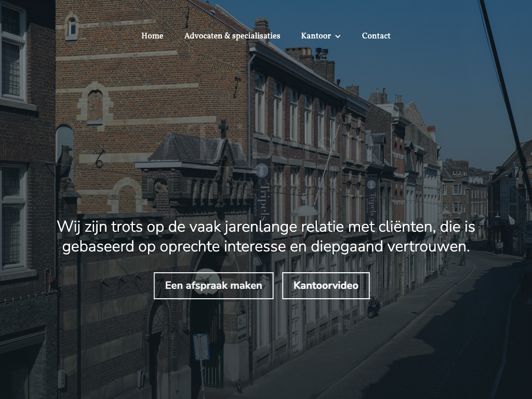Image resolution: width=532 pixels, height=399 pixels.
Task: Select the word 'specialisaties' in the navigation
Action: [x=256, y=36]
